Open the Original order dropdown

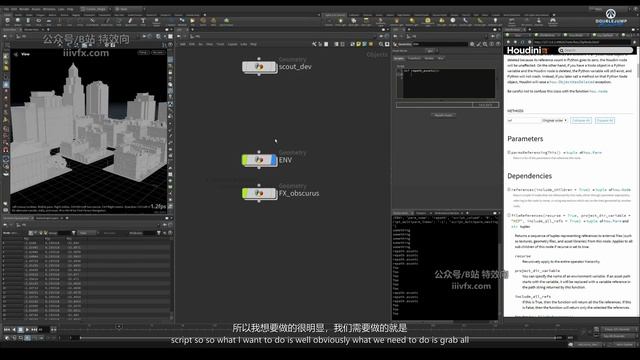(554, 120)
